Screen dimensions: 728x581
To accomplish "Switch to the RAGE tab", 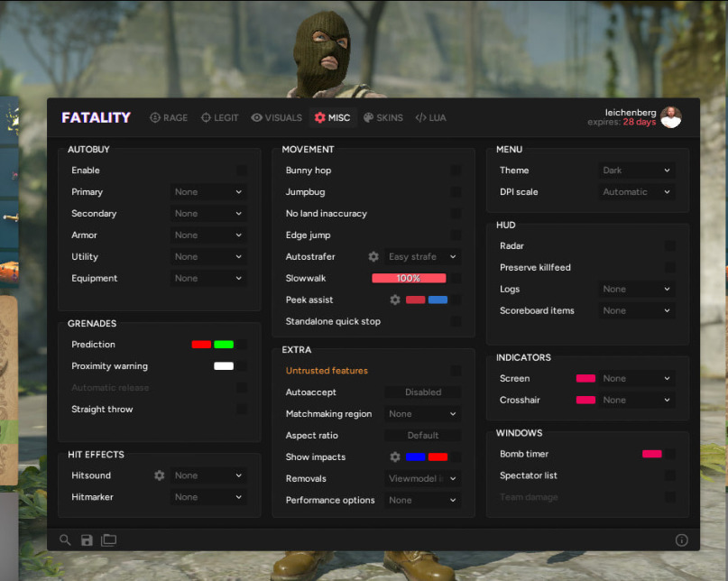I will [169, 117].
